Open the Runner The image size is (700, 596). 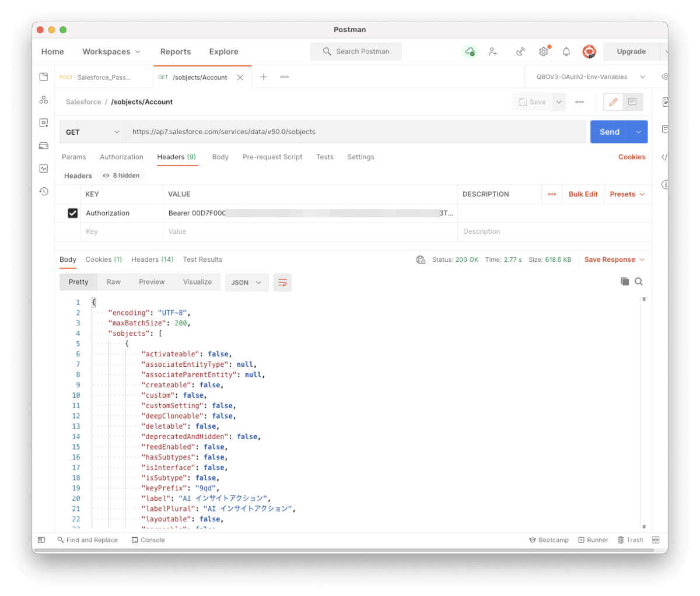tap(593, 540)
